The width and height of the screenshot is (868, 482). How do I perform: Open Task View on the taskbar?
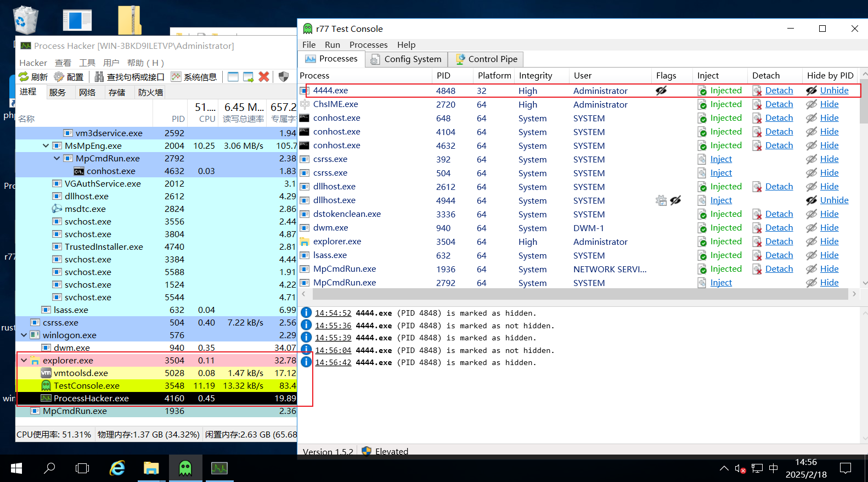coord(82,468)
